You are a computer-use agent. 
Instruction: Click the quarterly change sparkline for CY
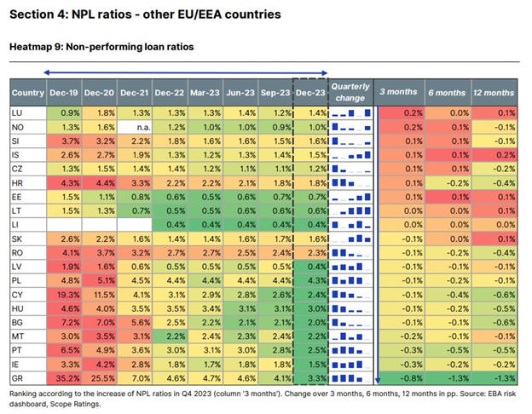(x=350, y=290)
